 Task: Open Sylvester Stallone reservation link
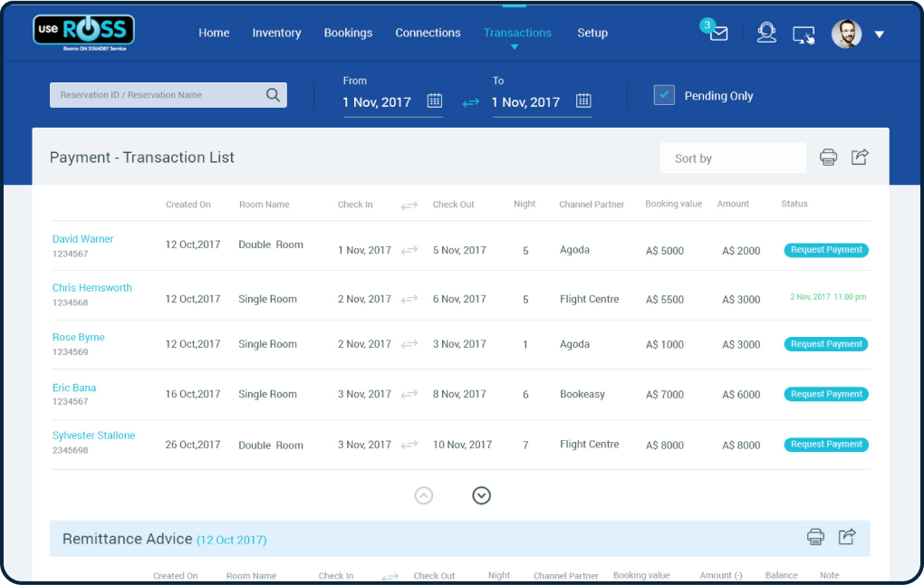(x=93, y=436)
